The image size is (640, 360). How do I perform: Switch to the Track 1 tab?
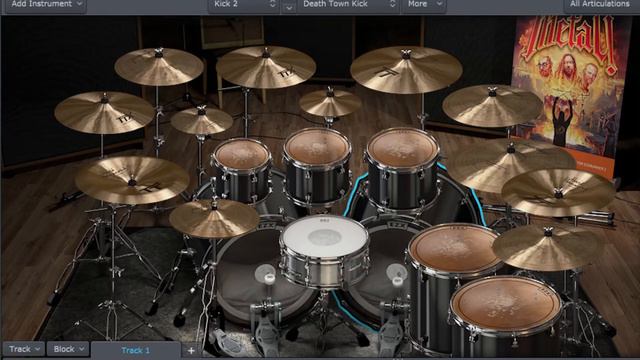point(136,351)
